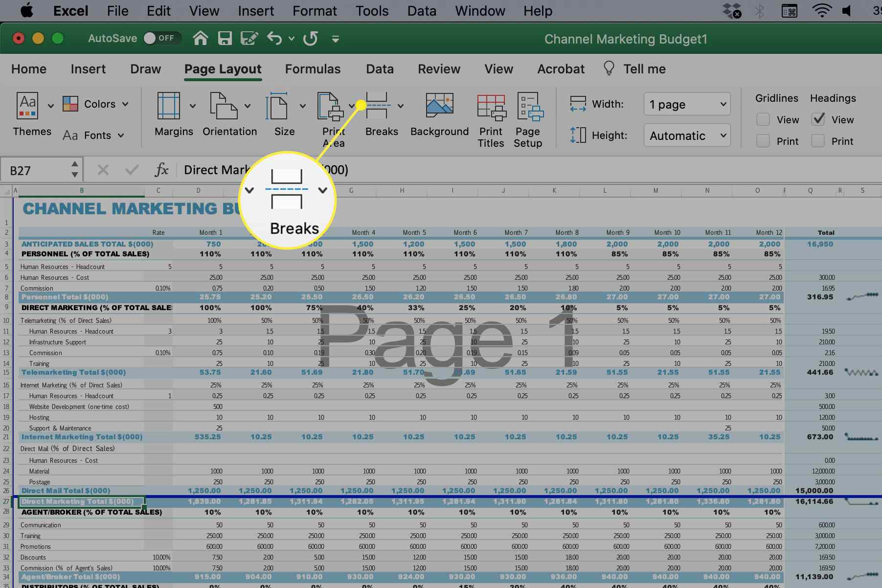882x588 pixels.
Task: Click the Undo arrow icon
Action: click(x=274, y=38)
